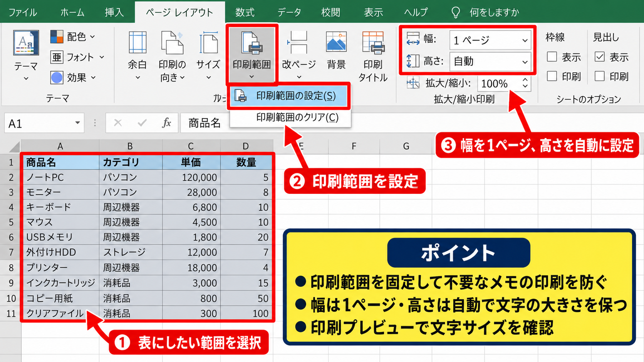Click the 単価 header cell
Screen dimensions: 644x362
coord(191,162)
